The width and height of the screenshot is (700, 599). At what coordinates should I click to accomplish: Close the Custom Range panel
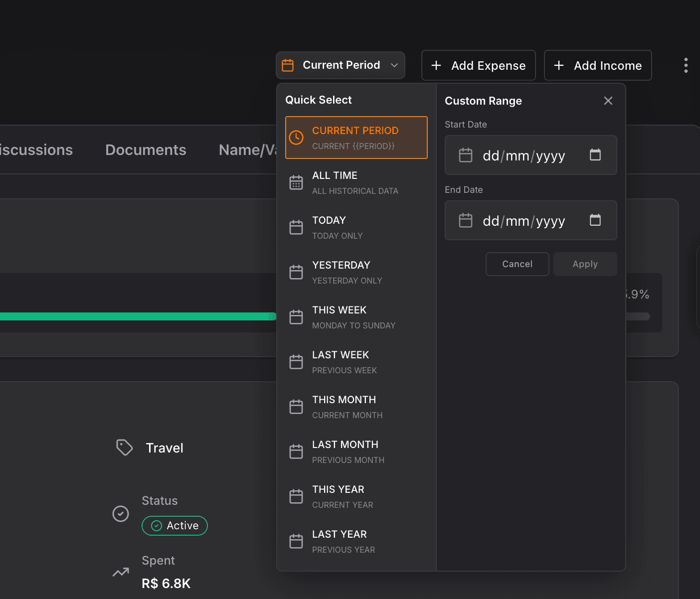click(x=608, y=100)
